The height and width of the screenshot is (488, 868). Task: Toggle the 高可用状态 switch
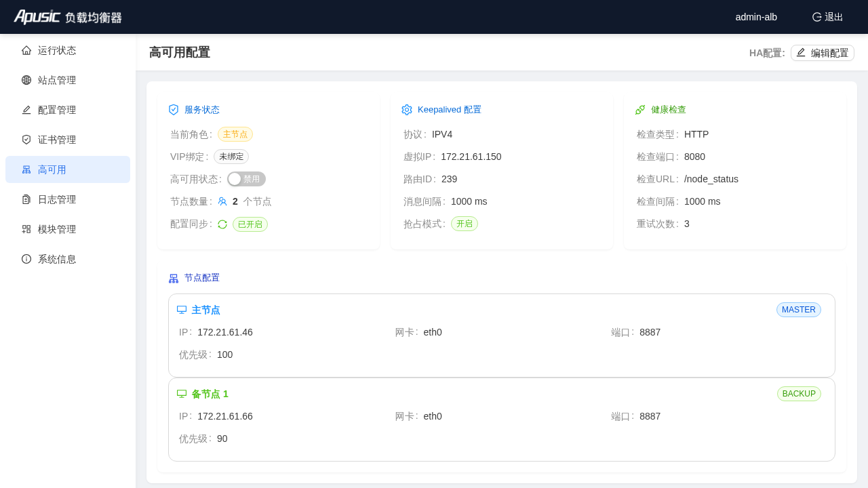[246, 179]
